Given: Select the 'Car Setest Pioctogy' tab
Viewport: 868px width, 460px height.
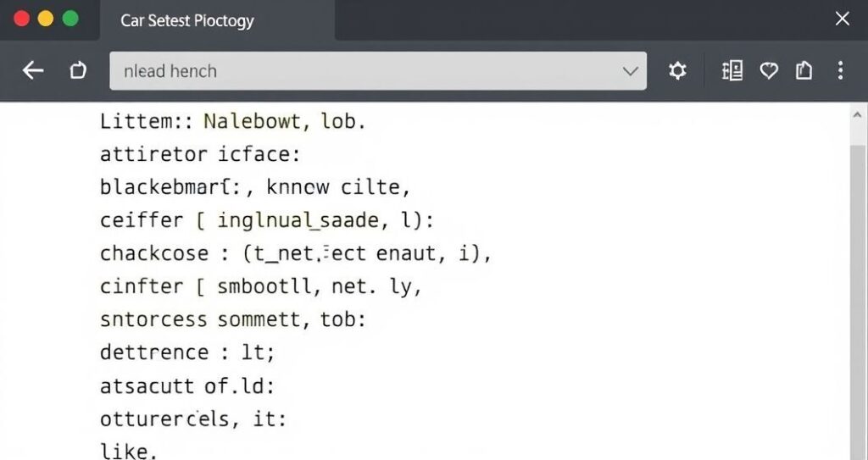Looking at the screenshot, I should tap(187, 20).
